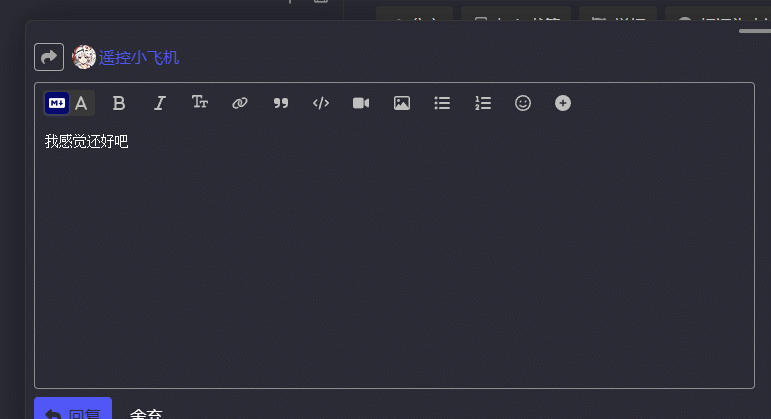The image size is (771, 419).
Task: Click the reply arrow icon beside the username
Action: point(49,57)
